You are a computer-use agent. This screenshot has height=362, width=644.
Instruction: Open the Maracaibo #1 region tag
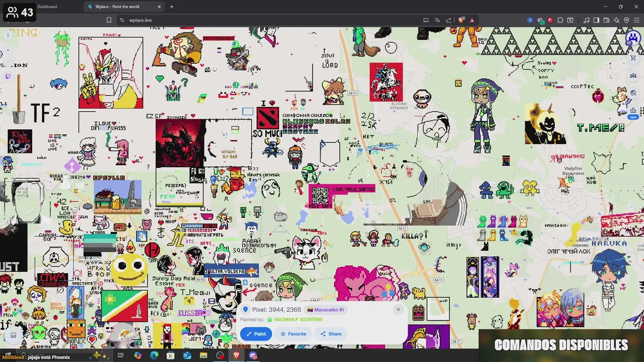click(x=325, y=310)
